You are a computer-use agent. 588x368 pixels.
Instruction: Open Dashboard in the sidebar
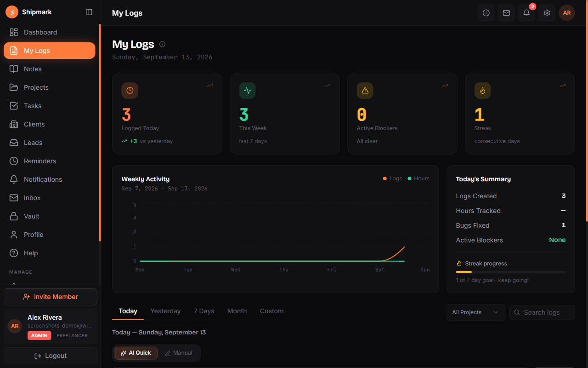pos(50,32)
